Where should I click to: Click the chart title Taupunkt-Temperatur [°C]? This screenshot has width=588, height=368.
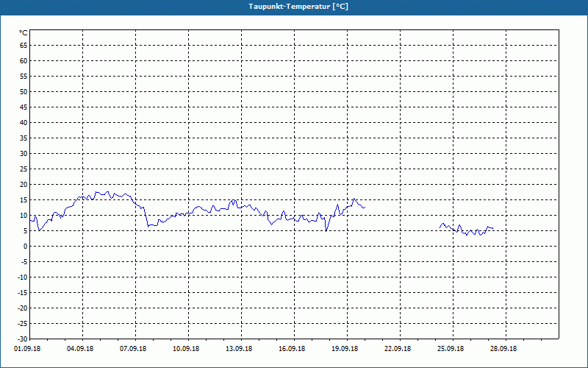point(298,7)
